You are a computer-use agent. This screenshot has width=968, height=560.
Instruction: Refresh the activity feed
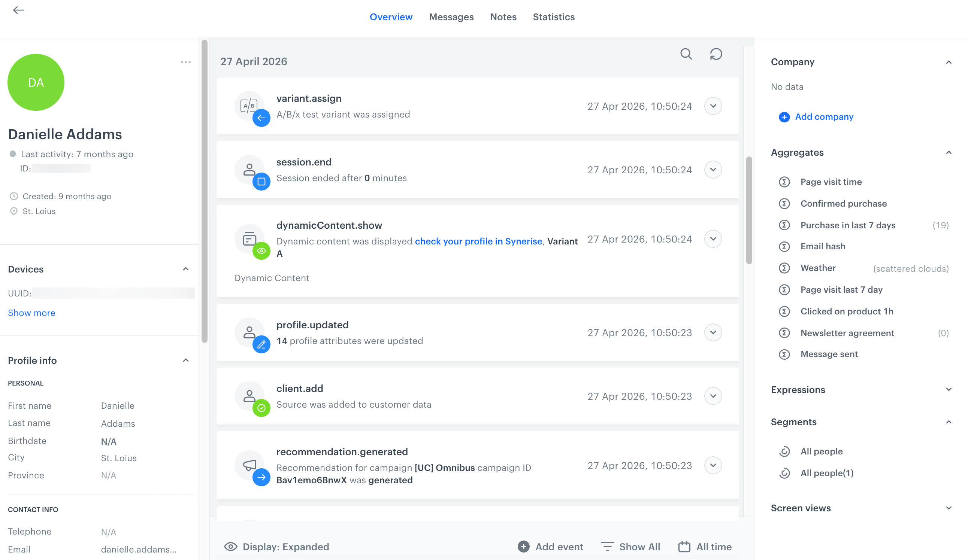pyautogui.click(x=716, y=54)
